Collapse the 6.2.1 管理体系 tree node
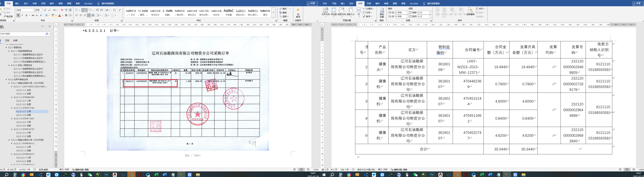The width and height of the screenshot is (644, 177). pos(6,47)
